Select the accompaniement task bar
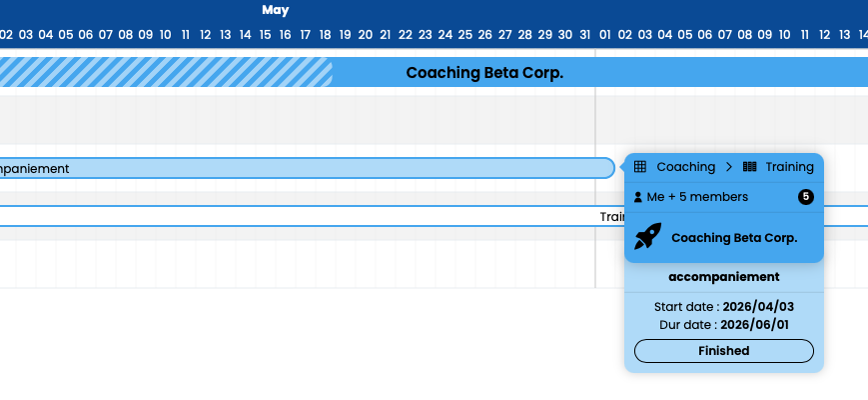Viewport: 868px width, 400px height. point(308,168)
